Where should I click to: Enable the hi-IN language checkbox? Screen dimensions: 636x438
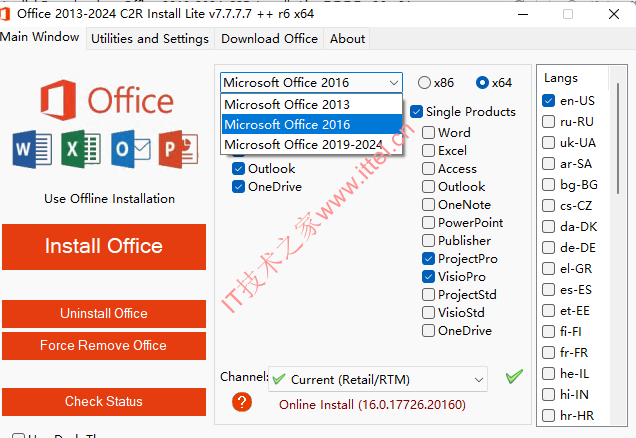tap(548, 394)
